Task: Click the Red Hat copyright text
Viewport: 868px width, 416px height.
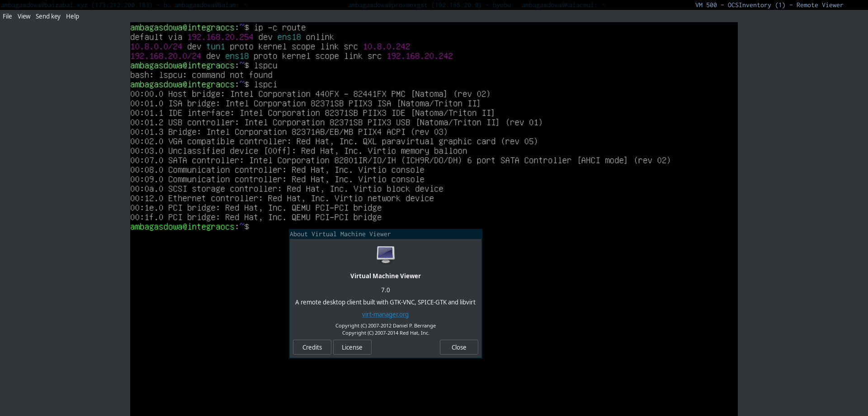Action: click(386, 333)
